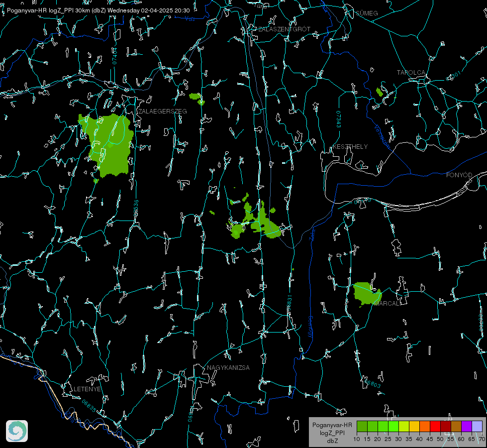
Task: Click the ZALAEGERSZEG town label
Action: pyautogui.click(x=163, y=111)
